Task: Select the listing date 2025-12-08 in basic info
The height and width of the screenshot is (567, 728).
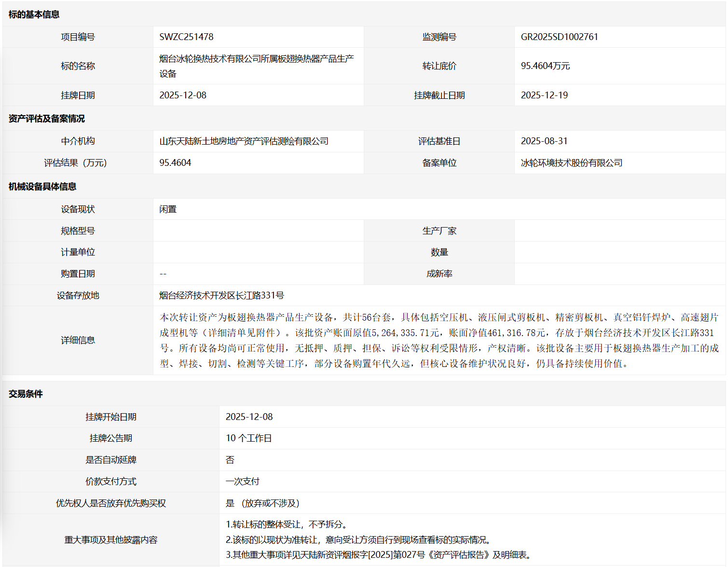Action: pyautogui.click(x=183, y=95)
